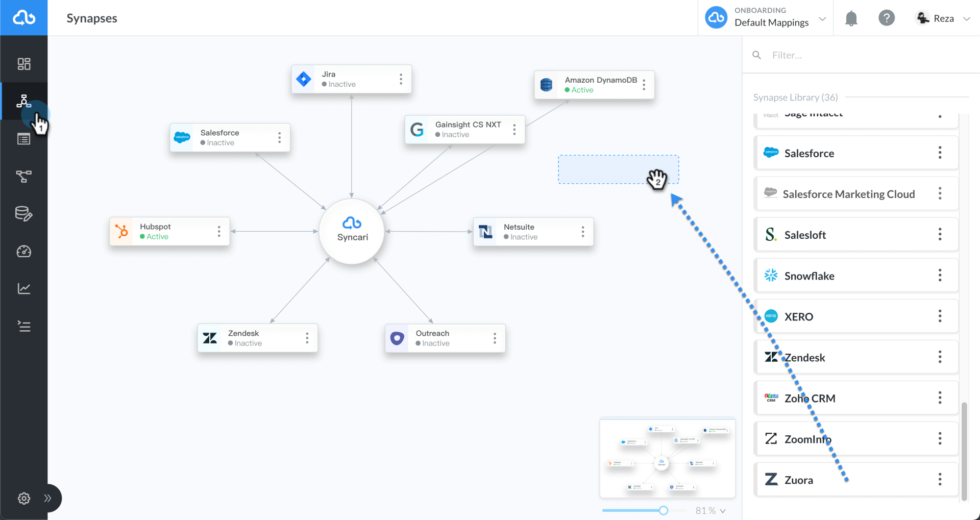Viewport: 980px width, 520px height.
Task: Click the Synapse Library (36) heading
Action: (x=796, y=97)
